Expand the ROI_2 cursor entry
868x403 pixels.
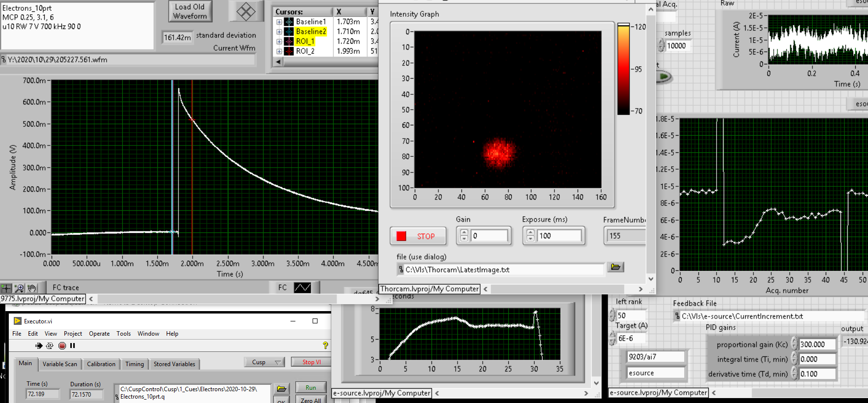point(279,51)
